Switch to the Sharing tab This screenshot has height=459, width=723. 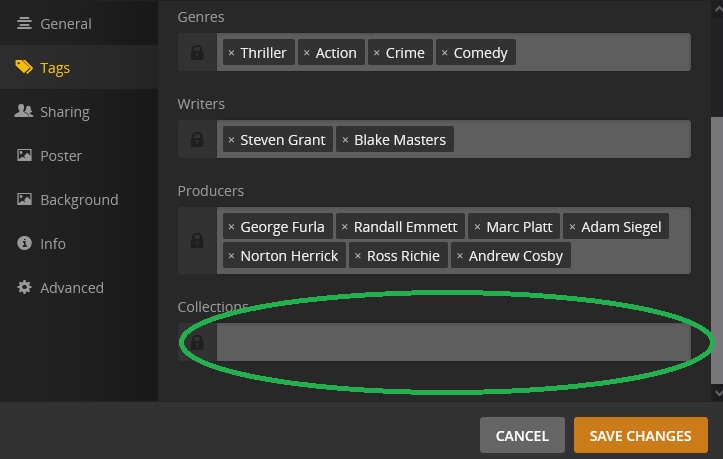64,112
